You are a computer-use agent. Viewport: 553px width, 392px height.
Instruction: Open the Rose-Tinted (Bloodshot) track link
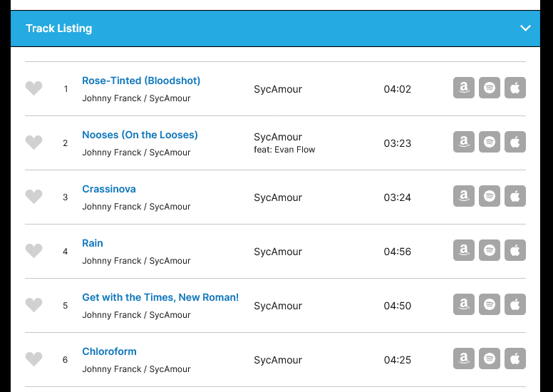(x=141, y=81)
